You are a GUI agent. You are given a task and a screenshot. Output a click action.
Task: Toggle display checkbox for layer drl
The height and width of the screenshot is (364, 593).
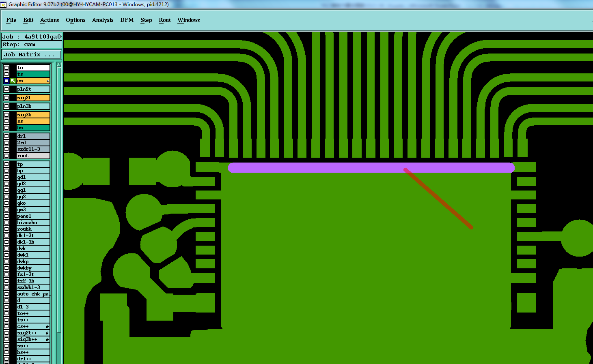tap(6, 136)
